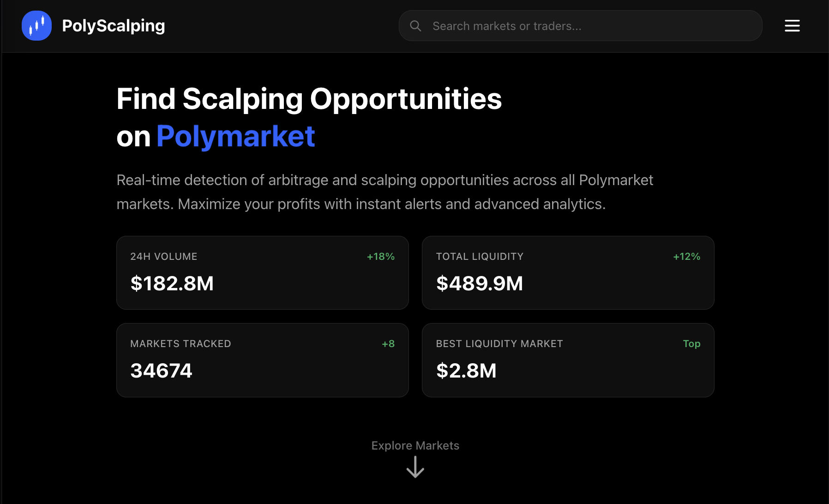Select the Total Liquidity stat card
Image resolution: width=829 pixels, height=504 pixels.
568,272
